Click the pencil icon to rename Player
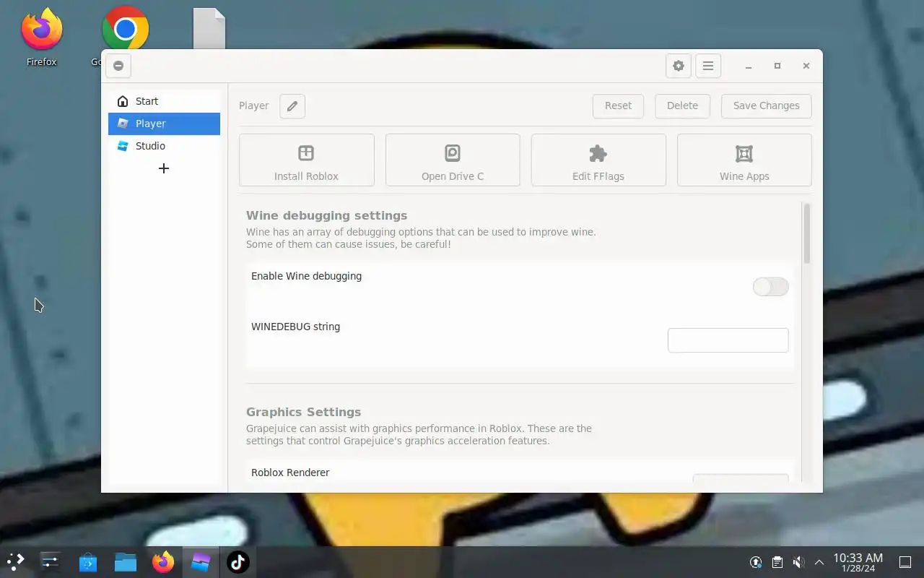The image size is (924, 578). click(x=292, y=105)
